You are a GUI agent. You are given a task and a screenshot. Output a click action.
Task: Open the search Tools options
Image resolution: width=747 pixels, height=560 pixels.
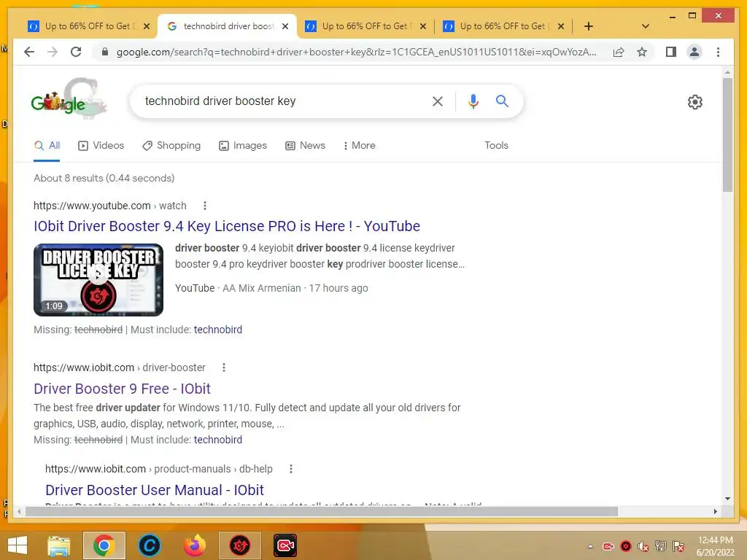click(496, 146)
